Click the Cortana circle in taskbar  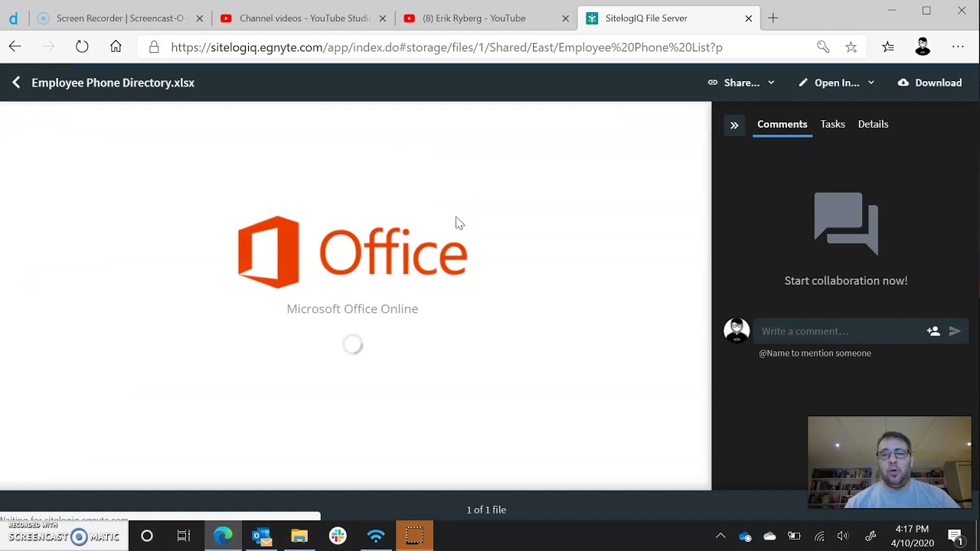[147, 536]
